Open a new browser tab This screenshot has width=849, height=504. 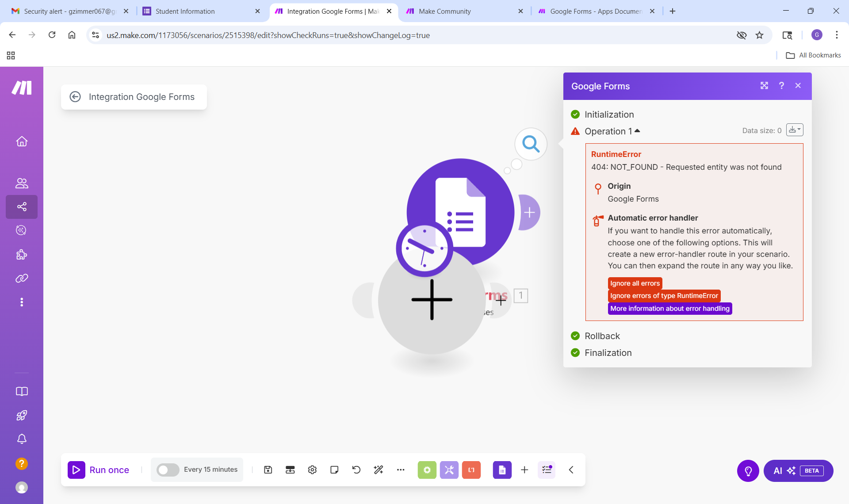(x=673, y=11)
